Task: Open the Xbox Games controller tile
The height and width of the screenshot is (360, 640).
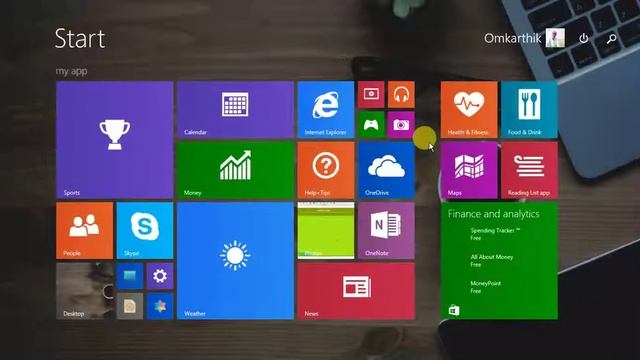Action: (371, 124)
